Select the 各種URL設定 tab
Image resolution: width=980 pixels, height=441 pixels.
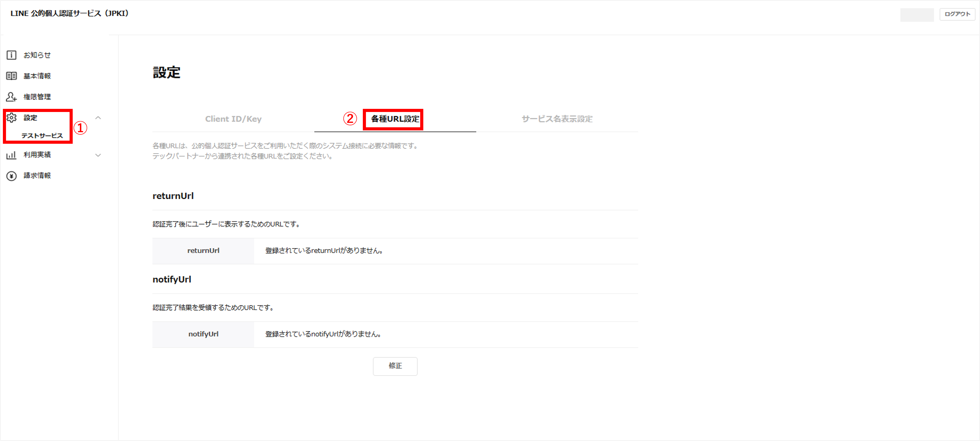395,119
